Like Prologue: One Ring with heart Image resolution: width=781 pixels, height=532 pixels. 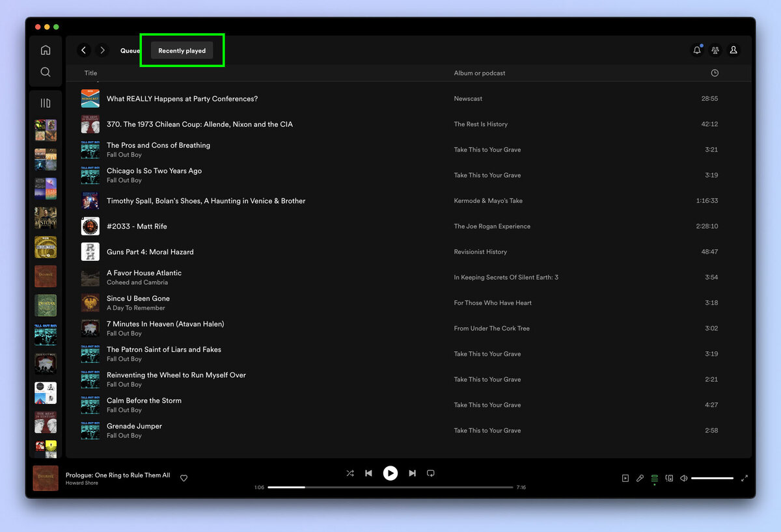coord(184,478)
